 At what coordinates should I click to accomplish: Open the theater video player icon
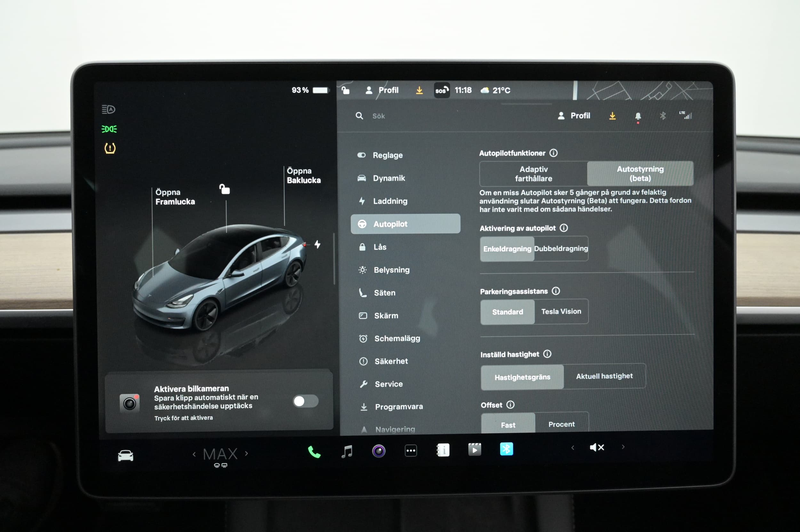click(x=475, y=449)
